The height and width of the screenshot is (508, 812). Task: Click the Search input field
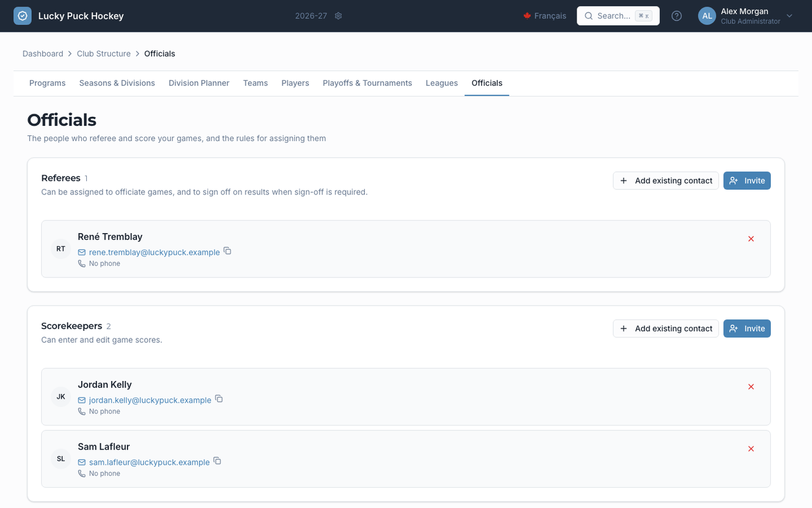618,16
